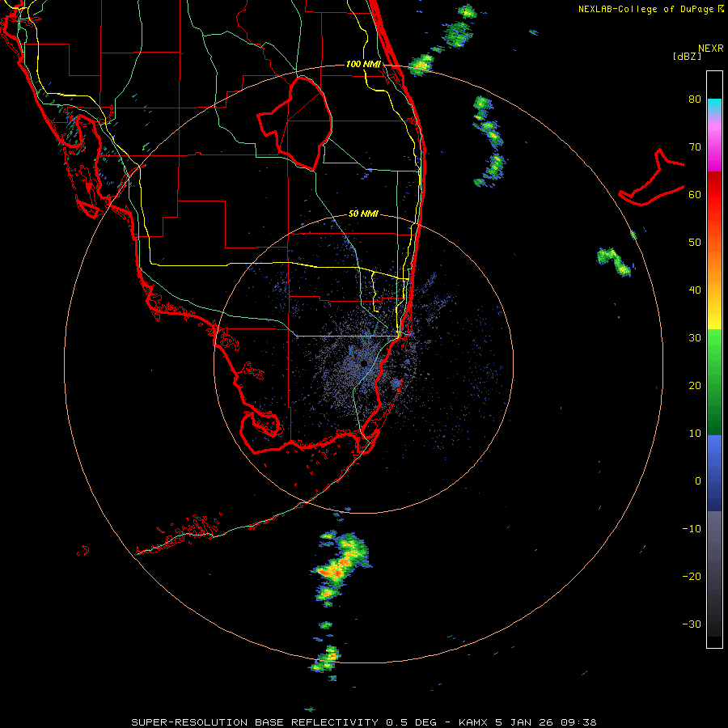Click the KAMX station identifier in caption
728x728 pixels.
click(474, 722)
